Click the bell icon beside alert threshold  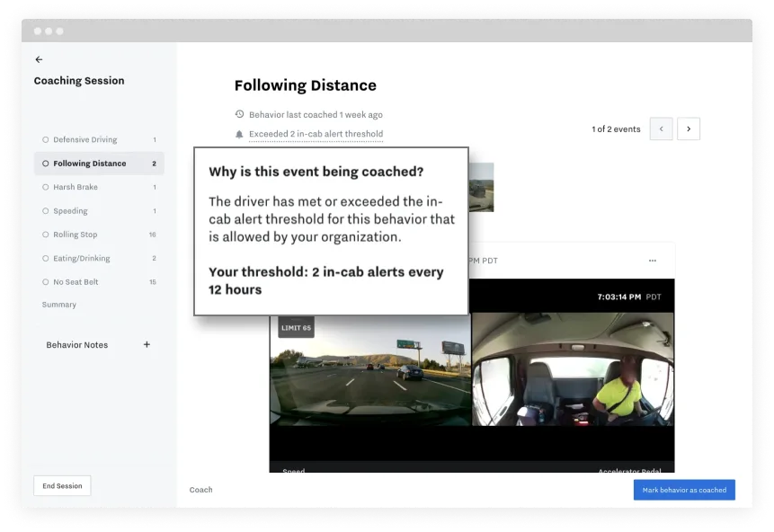[239, 134]
